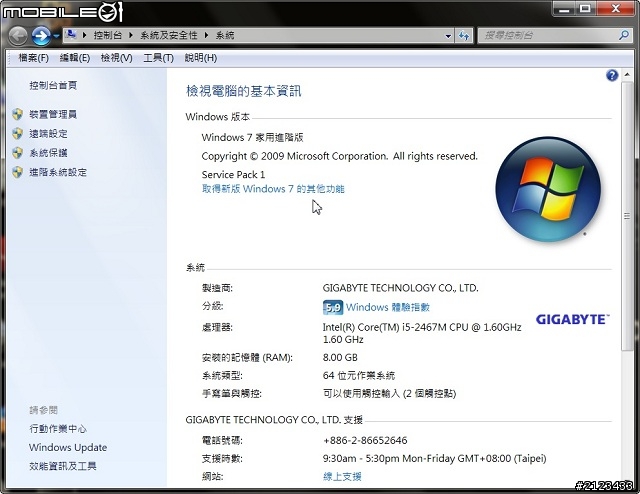Open 效能資訊及工具 in the sidebar

click(62, 466)
